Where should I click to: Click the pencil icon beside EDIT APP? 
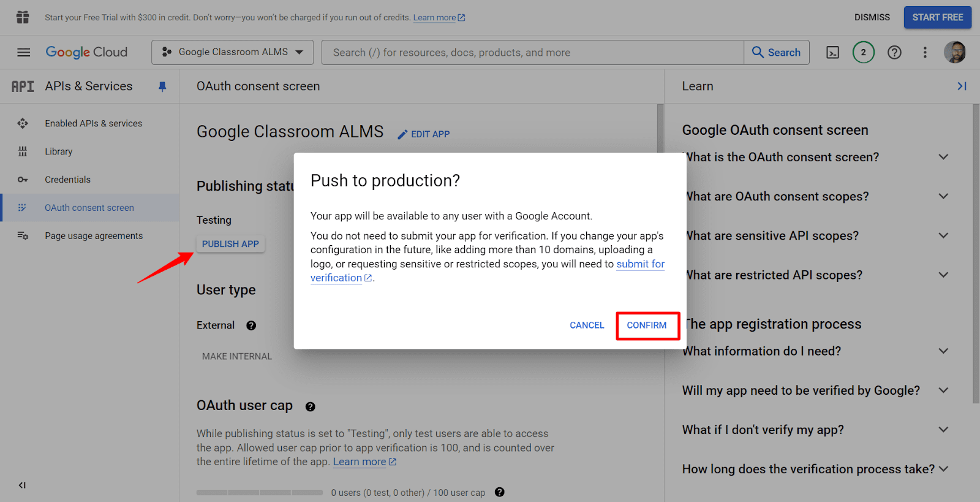(402, 134)
